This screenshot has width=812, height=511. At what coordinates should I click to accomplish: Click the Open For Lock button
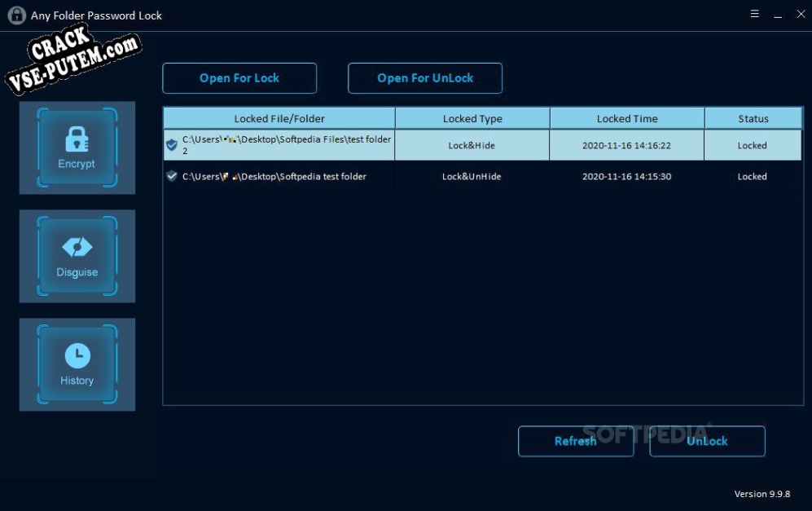point(239,78)
